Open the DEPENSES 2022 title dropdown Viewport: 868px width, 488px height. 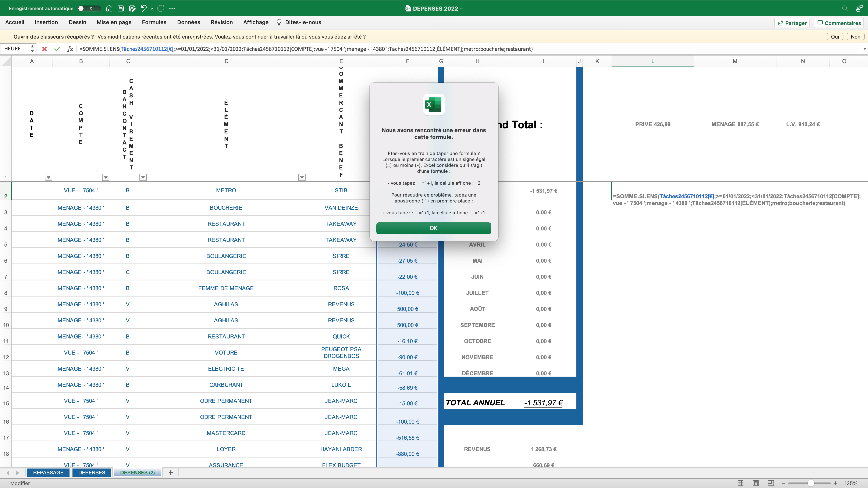coord(461,8)
